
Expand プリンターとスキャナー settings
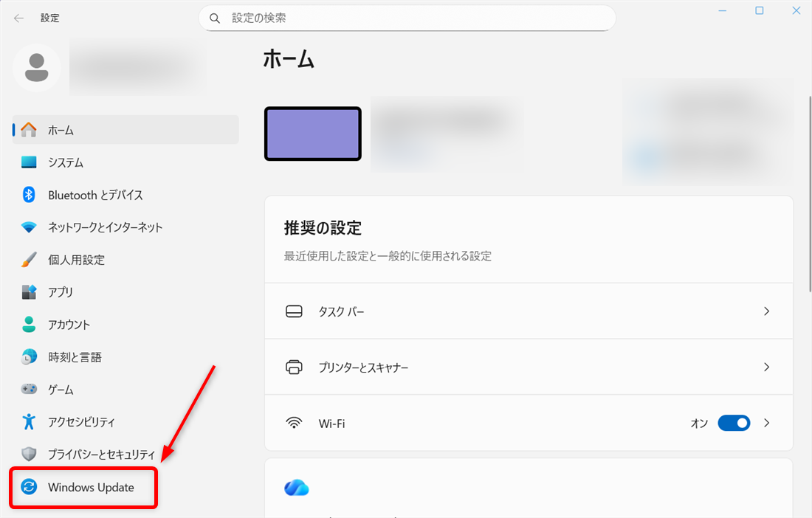tap(766, 367)
